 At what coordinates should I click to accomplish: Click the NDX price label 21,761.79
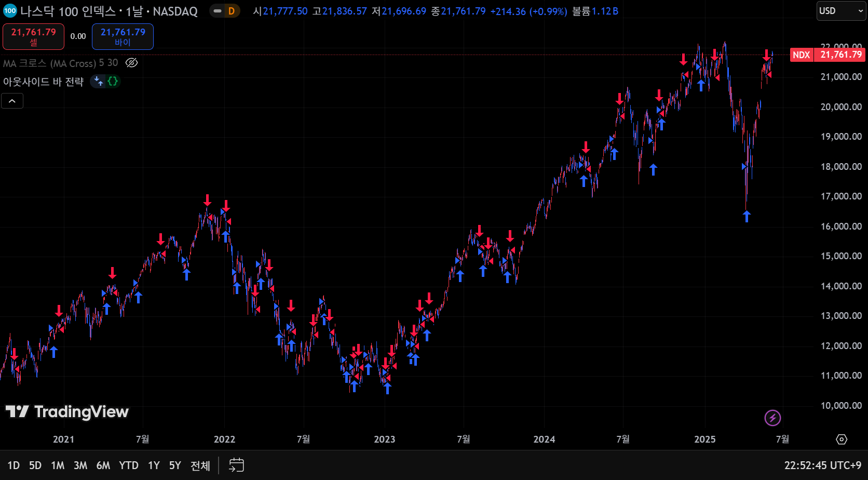(828, 55)
